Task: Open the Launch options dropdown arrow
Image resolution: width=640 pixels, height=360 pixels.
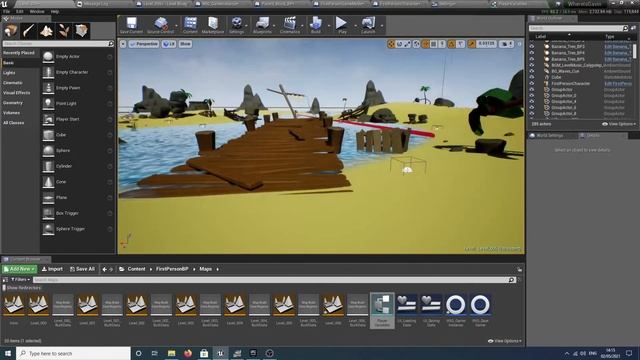Action: [x=382, y=25]
